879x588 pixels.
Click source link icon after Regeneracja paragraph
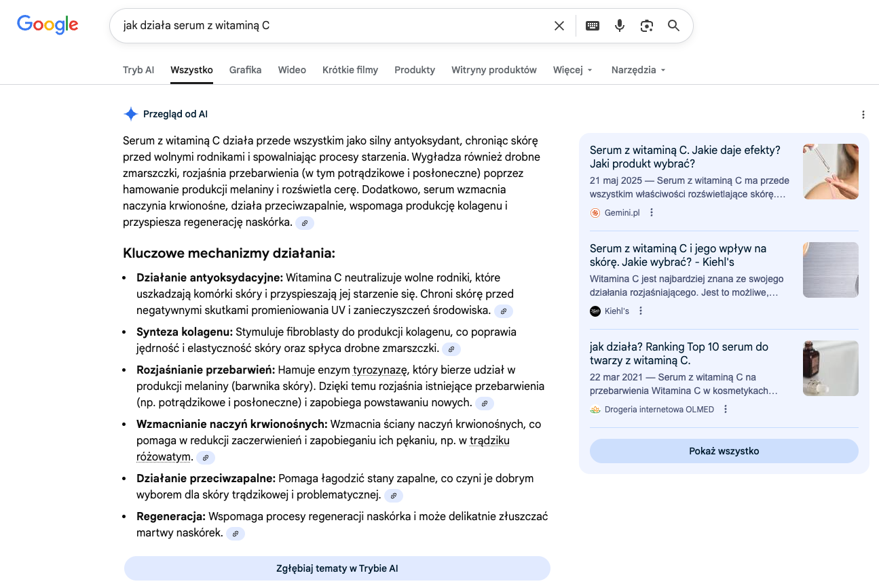236,534
